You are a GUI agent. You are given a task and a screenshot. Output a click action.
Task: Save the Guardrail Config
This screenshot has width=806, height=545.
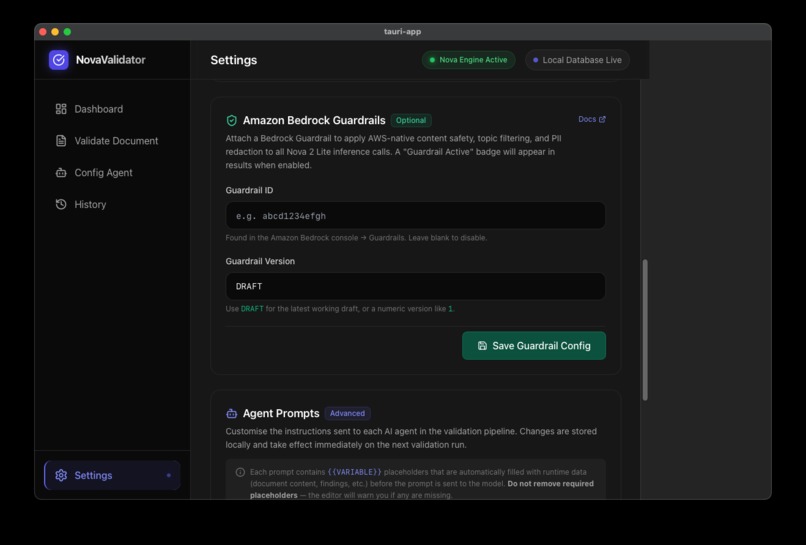534,346
